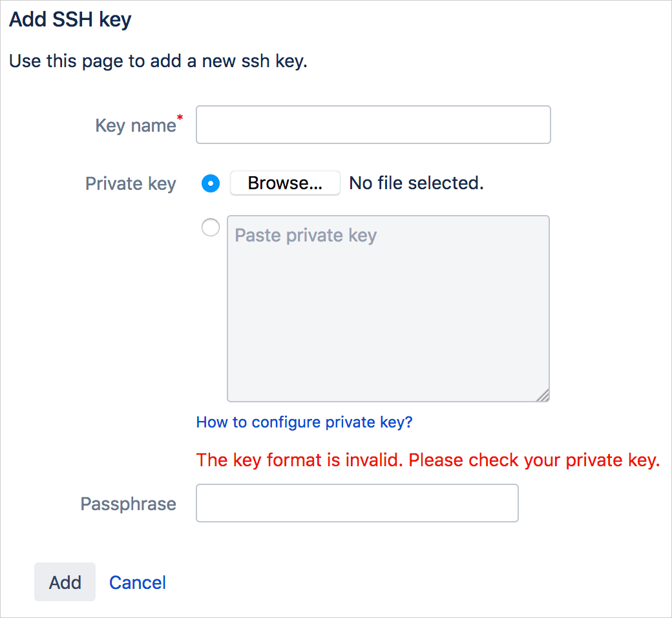Enable the file upload option for private key
Screen dimensions: 672x618
pos(210,183)
